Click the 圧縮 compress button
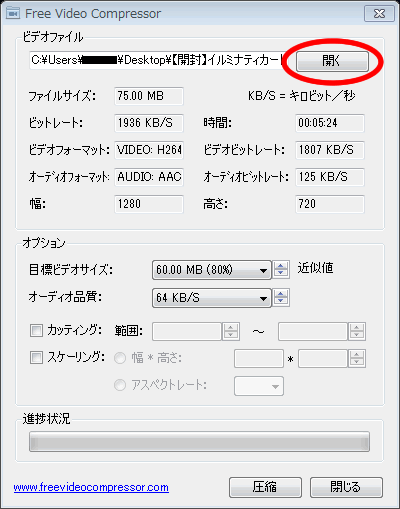Image resolution: width=400 pixels, height=509 pixels. (x=265, y=487)
